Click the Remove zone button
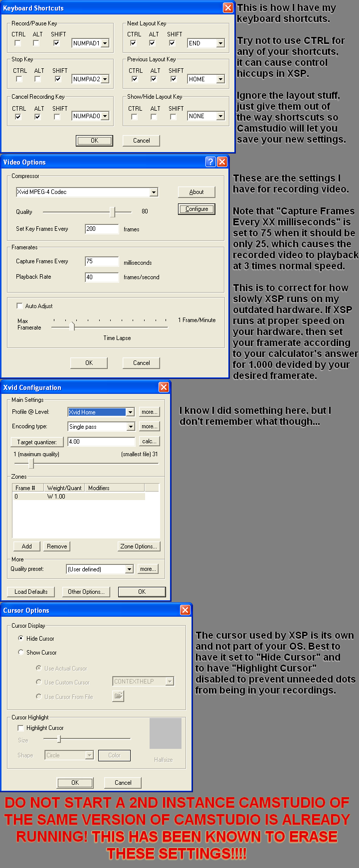 point(57,546)
